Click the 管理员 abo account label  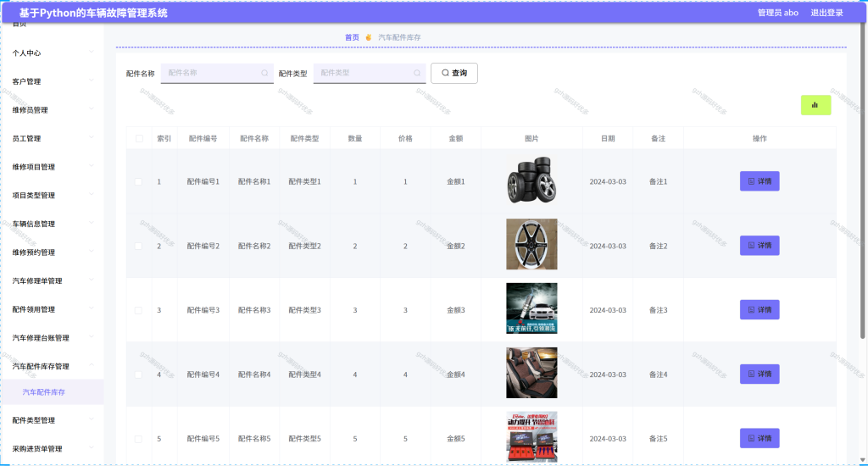point(778,13)
